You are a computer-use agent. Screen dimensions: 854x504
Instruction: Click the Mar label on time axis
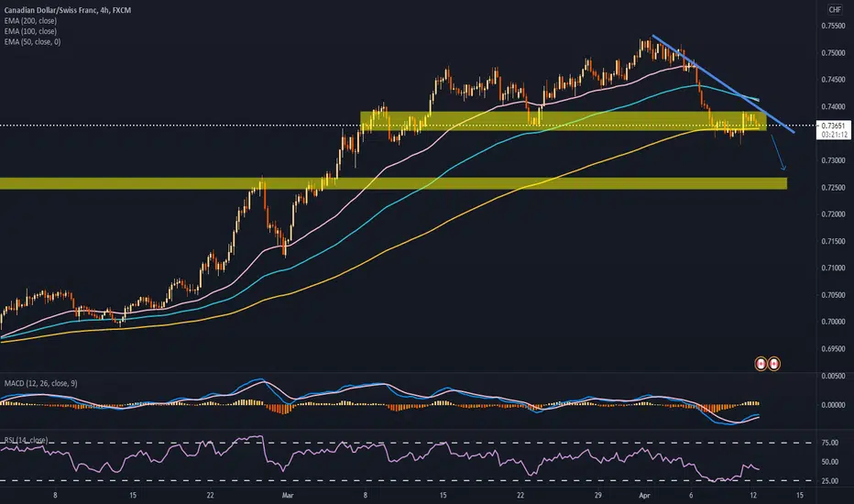(x=288, y=495)
